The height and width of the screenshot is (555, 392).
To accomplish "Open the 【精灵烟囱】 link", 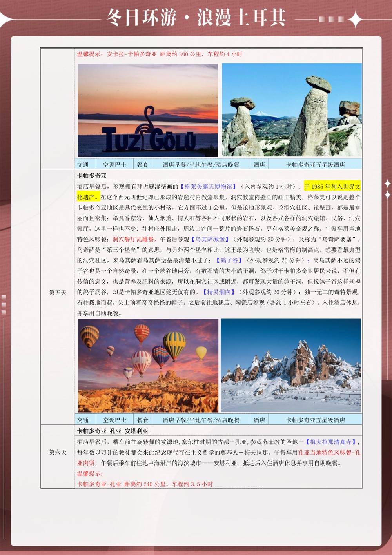I will 219,292.
